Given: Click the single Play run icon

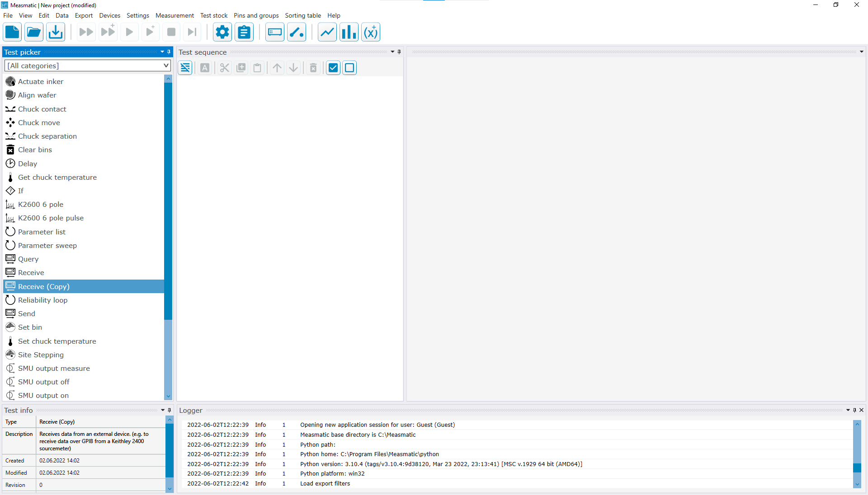Looking at the screenshot, I should tap(129, 32).
